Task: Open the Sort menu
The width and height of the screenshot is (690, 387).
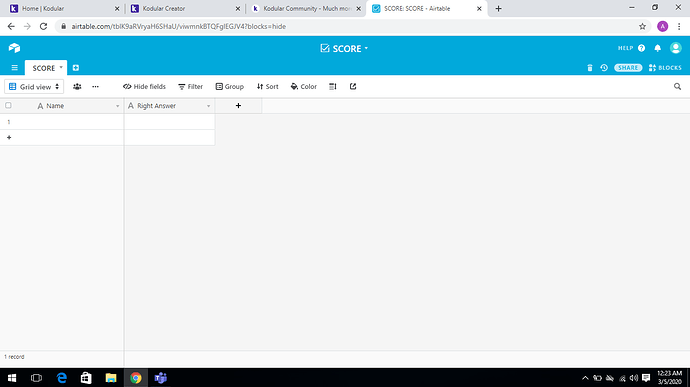Action: (x=268, y=87)
